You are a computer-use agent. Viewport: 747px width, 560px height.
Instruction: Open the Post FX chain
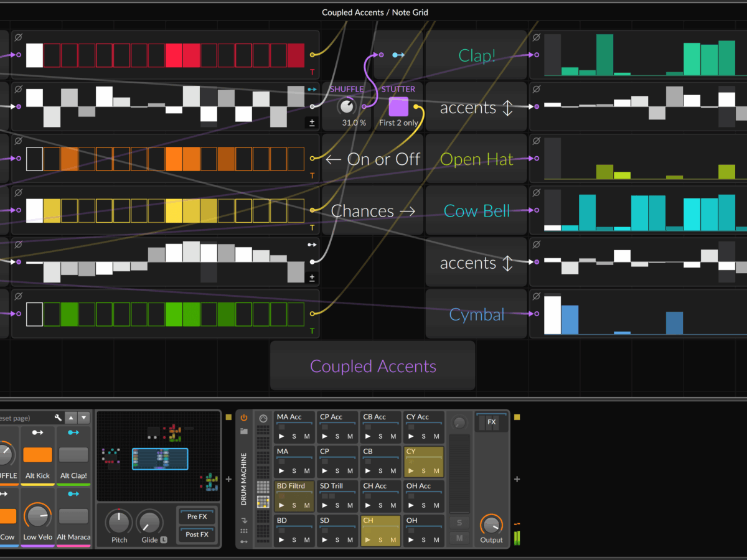pyautogui.click(x=197, y=534)
